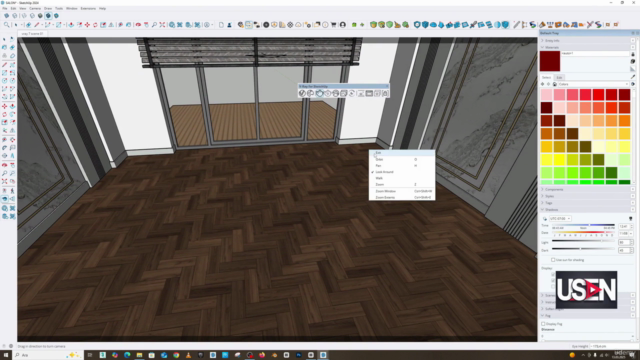Activate the Push/Pull tool
640x360 pixels.
coord(71,25)
